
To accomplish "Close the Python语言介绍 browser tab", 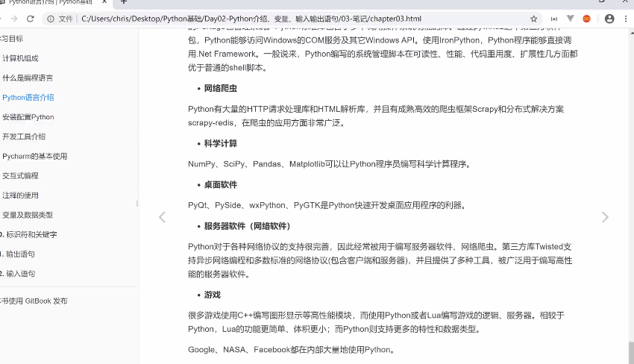I will coord(104,2).
